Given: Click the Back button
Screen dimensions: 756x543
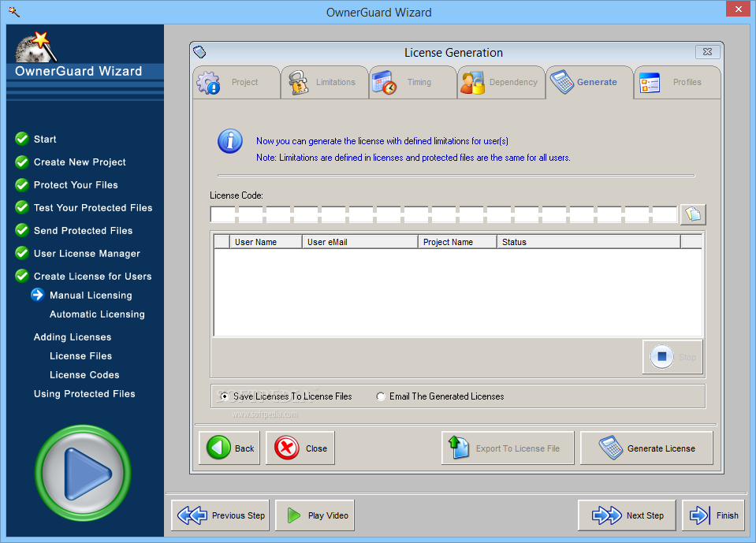Looking at the screenshot, I should tap(229, 448).
